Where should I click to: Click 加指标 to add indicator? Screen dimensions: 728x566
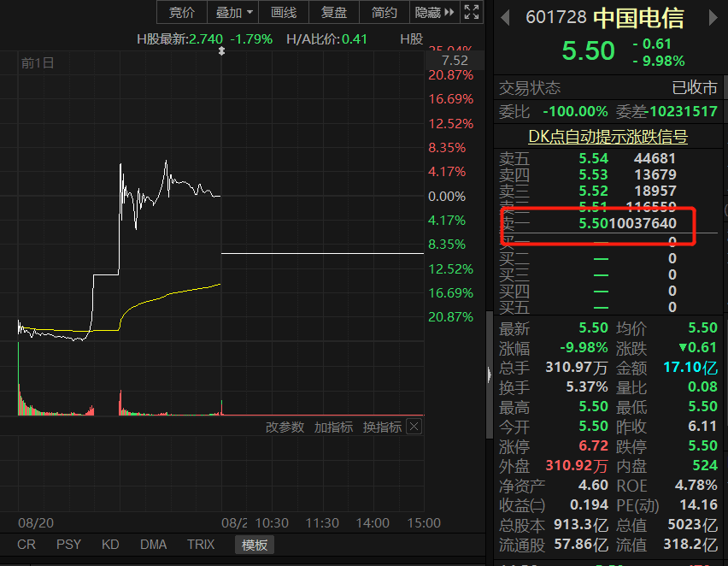tap(333, 427)
